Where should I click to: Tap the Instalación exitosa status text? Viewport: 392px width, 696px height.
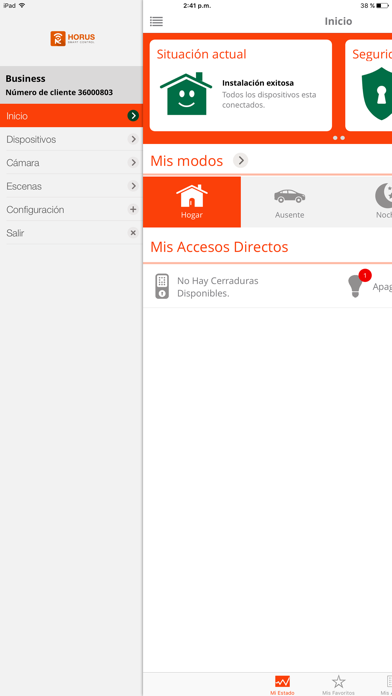tap(258, 83)
